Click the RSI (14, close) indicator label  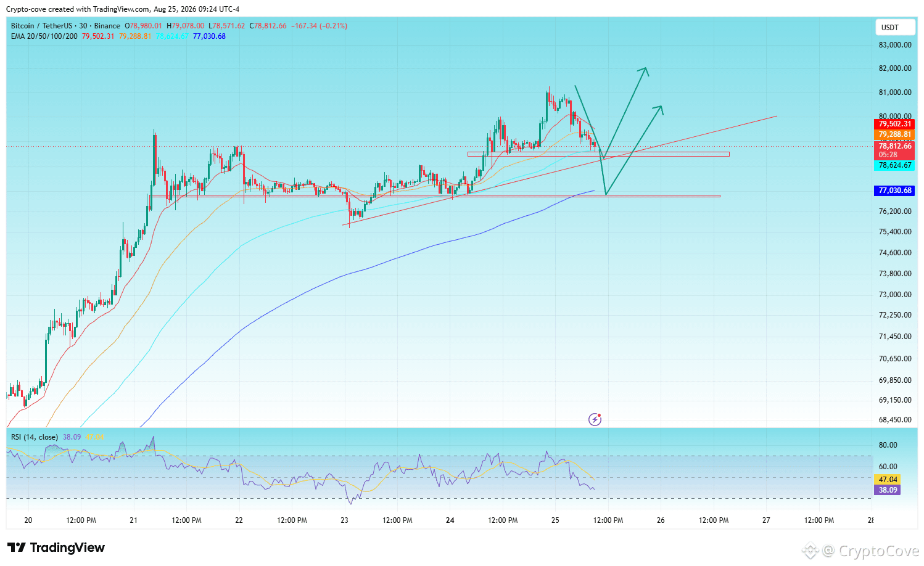35,437
